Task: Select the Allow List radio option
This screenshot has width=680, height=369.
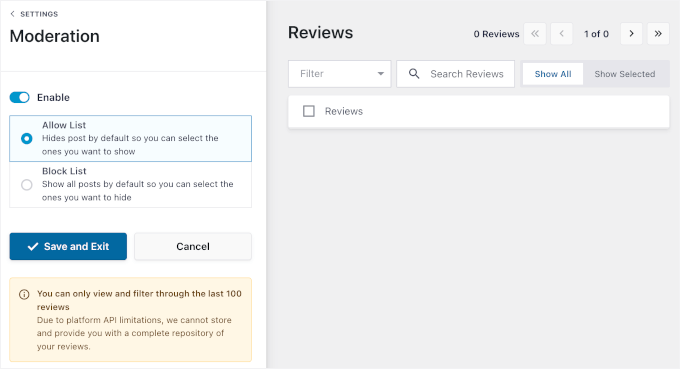Action: [26, 139]
